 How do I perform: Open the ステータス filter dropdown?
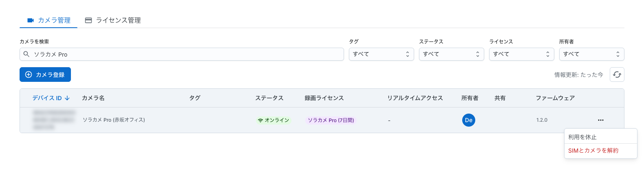pos(452,54)
